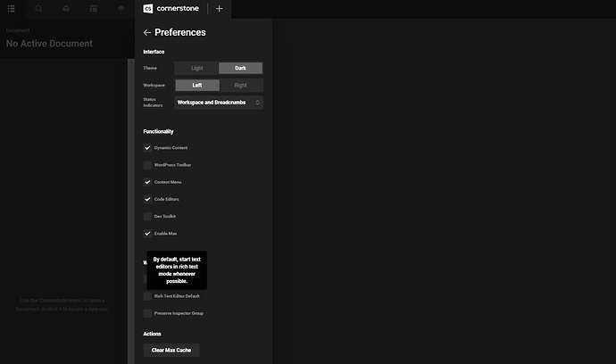Viewport: 616px width, 364px height.
Task: Enable the WordPress Toolbar checkbox
Action: click(147, 165)
